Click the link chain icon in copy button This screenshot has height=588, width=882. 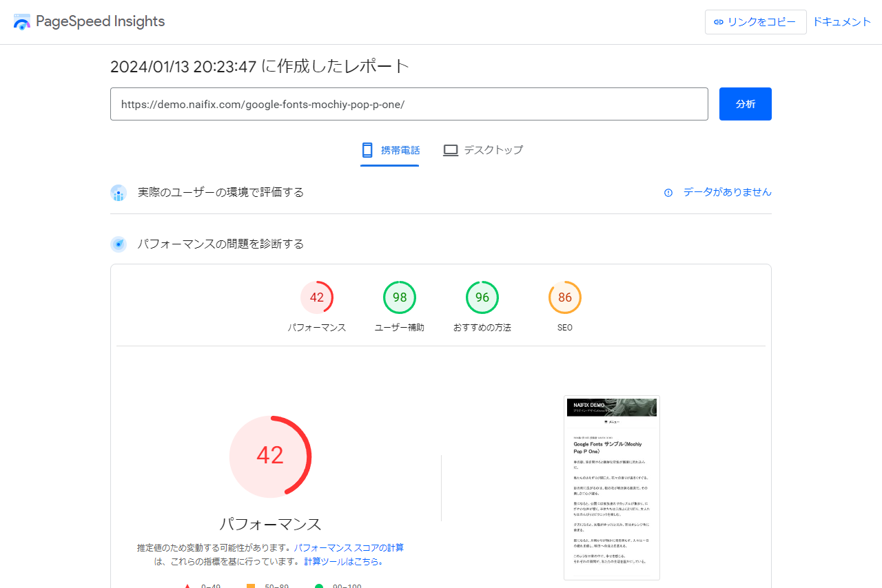click(x=719, y=22)
